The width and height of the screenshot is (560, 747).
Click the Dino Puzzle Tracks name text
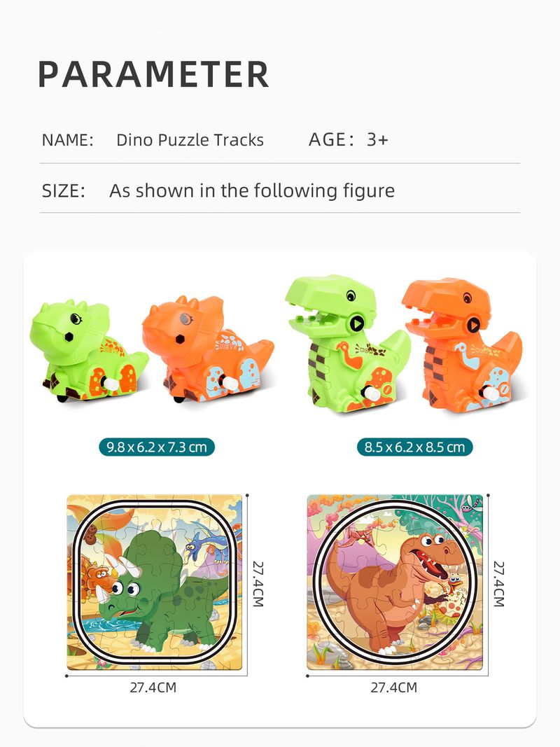point(190,139)
